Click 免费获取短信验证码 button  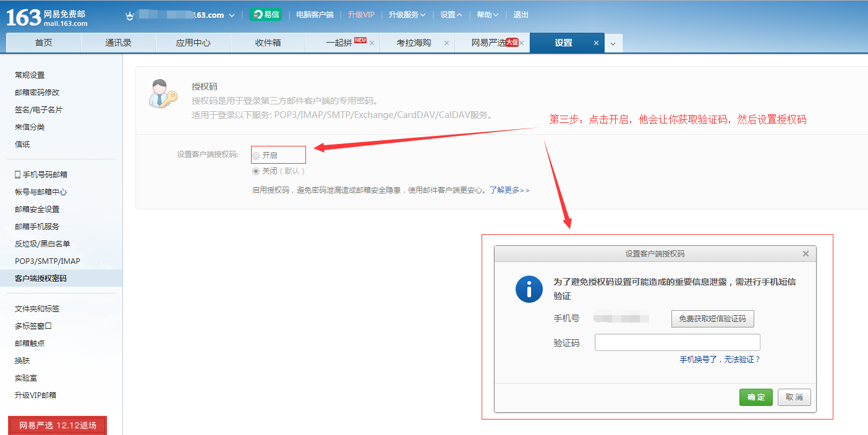[x=712, y=319]
